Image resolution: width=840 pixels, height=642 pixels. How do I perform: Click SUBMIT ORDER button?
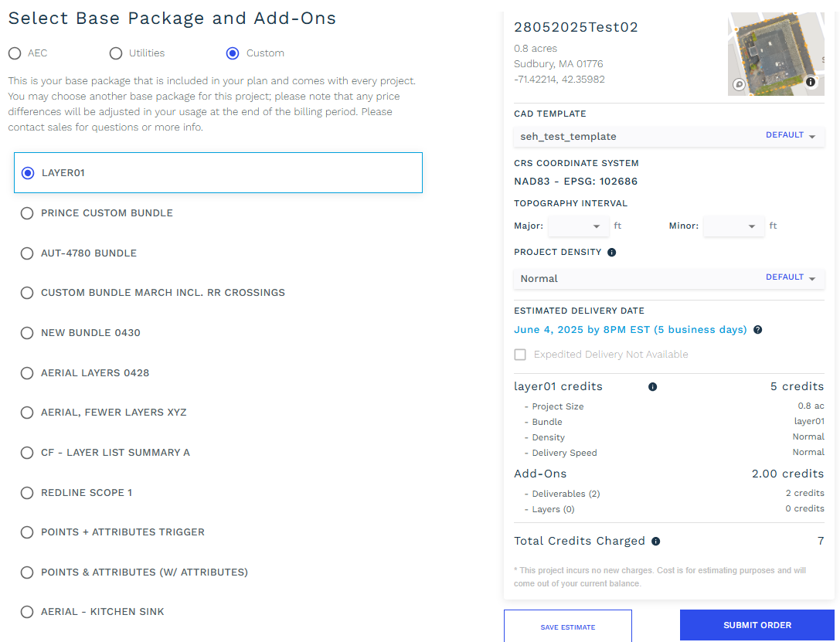[x=757, y=625]
